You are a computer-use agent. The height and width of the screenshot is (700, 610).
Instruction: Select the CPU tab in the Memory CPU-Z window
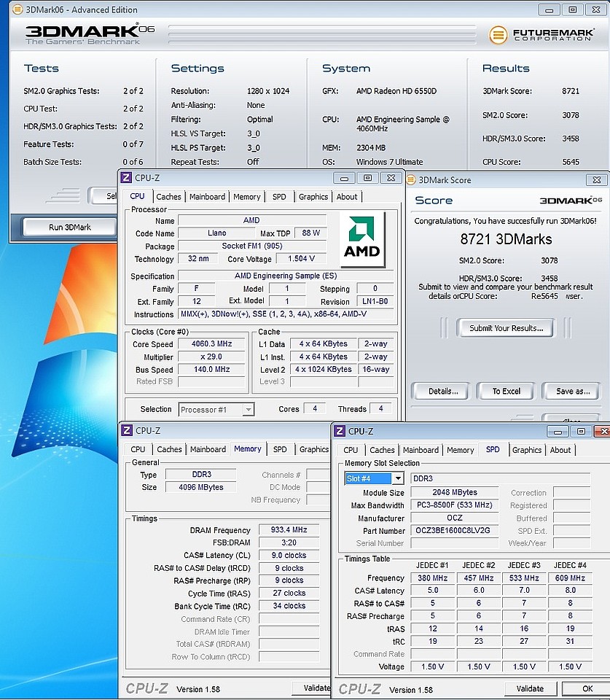(138, 450)
